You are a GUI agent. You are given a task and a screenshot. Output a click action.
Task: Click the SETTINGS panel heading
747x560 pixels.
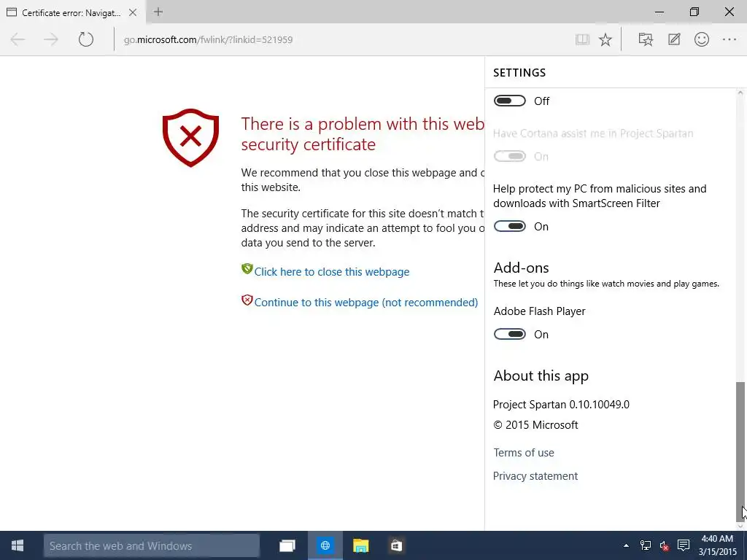click(x=519, y=73)
